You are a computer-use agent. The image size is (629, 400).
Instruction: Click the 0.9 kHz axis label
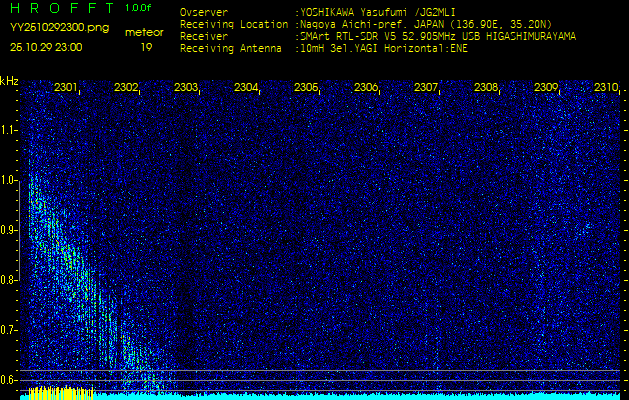point(8,230)
